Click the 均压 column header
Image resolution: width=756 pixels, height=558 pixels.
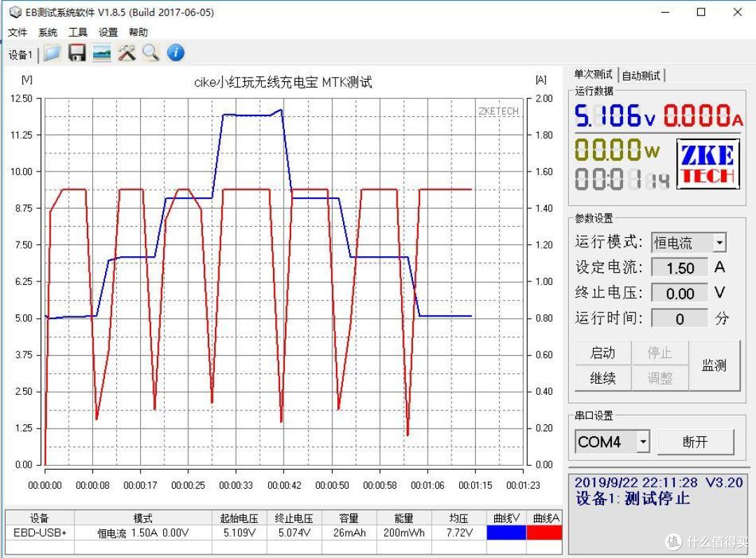point(459,518)
